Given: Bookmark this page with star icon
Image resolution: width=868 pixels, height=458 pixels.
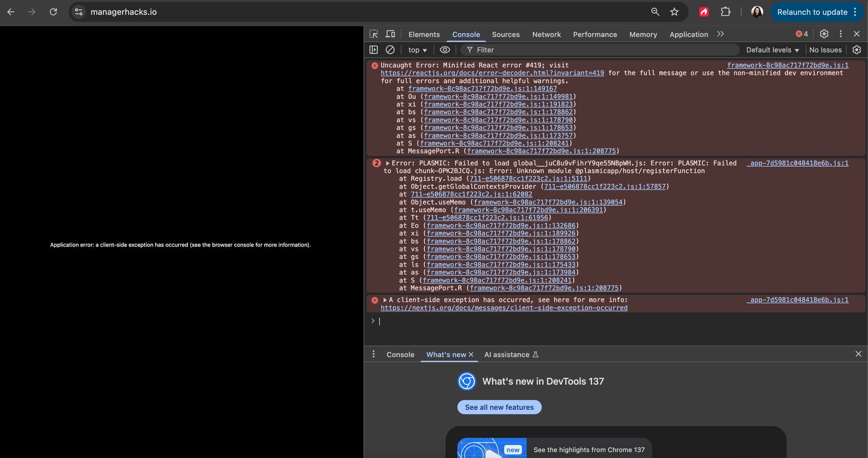Looking at the screenshot, I should click(674, 12).
